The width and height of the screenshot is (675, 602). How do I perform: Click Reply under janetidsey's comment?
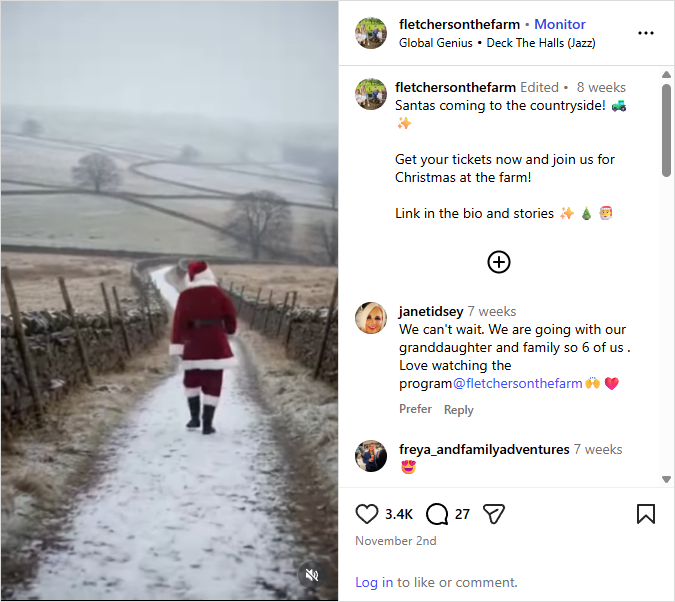coord(459,410)
